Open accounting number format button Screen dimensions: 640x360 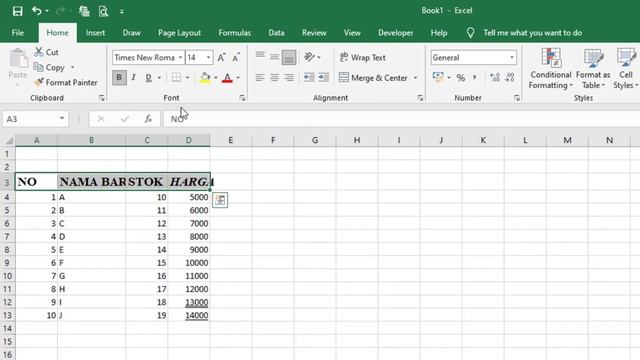tap(438, 77)
